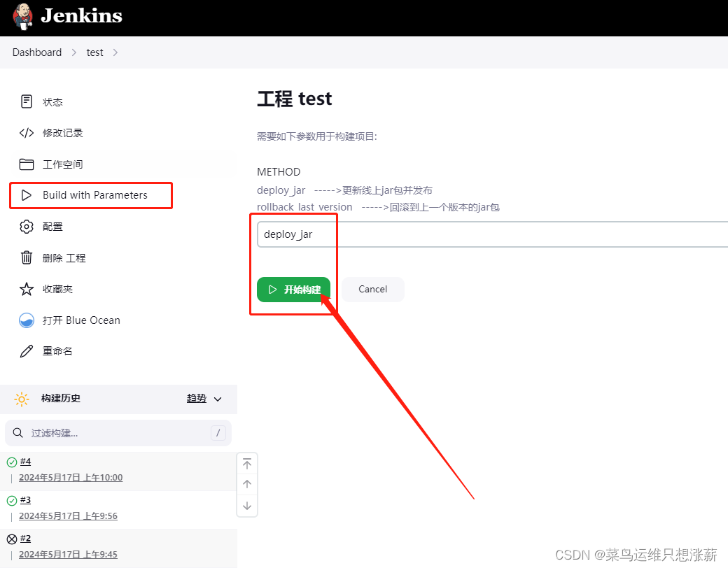Click the sun build status icon
The image size is (728, 568).
[22, 399]
